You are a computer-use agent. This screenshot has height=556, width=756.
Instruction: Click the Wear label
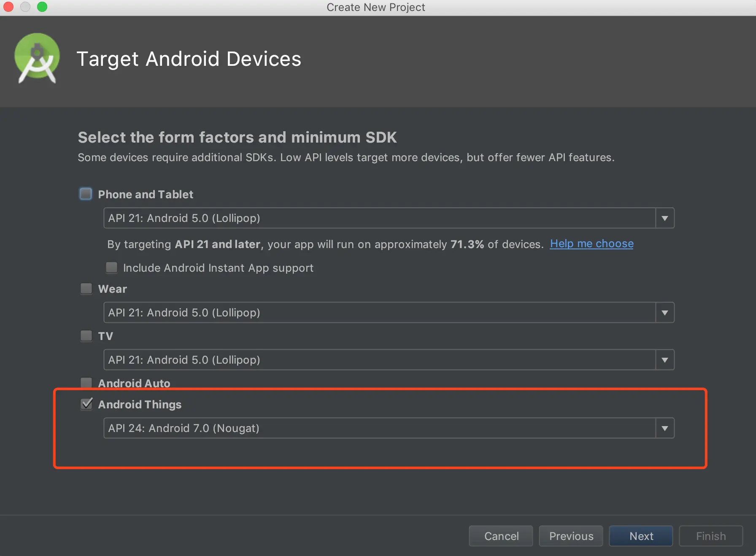tap(113, 289)
